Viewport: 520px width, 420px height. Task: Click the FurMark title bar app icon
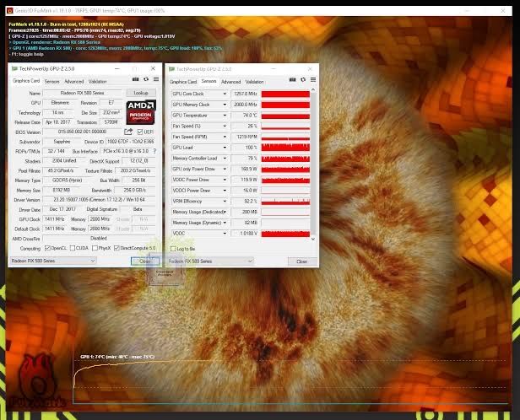point(10,11)
